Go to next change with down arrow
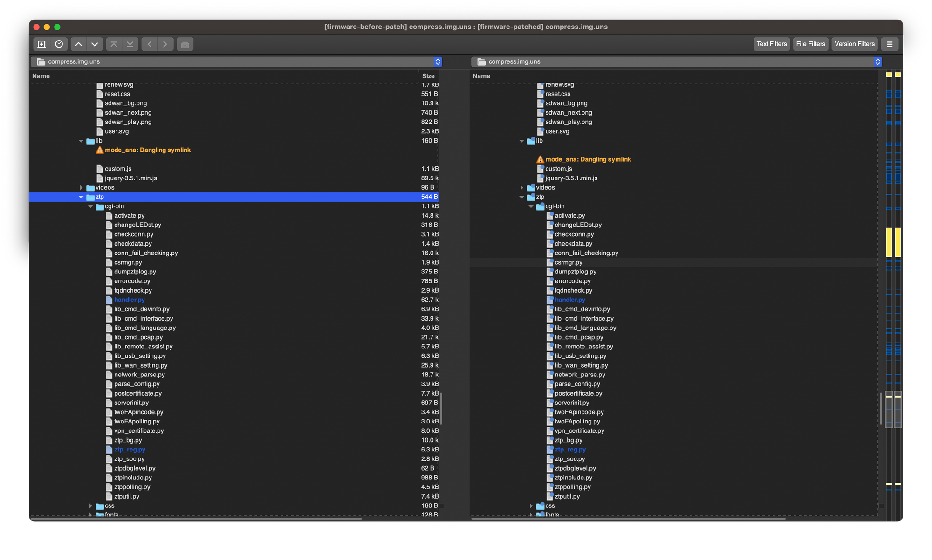This screenshot has height=560, width=932. tap(95, 44)
